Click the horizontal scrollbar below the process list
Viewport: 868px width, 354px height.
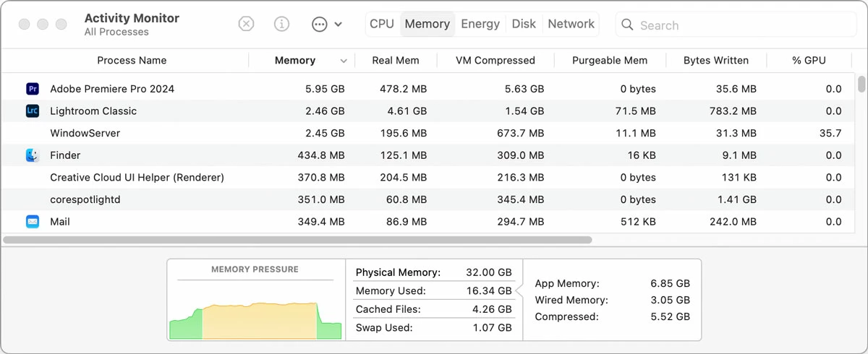297,240
